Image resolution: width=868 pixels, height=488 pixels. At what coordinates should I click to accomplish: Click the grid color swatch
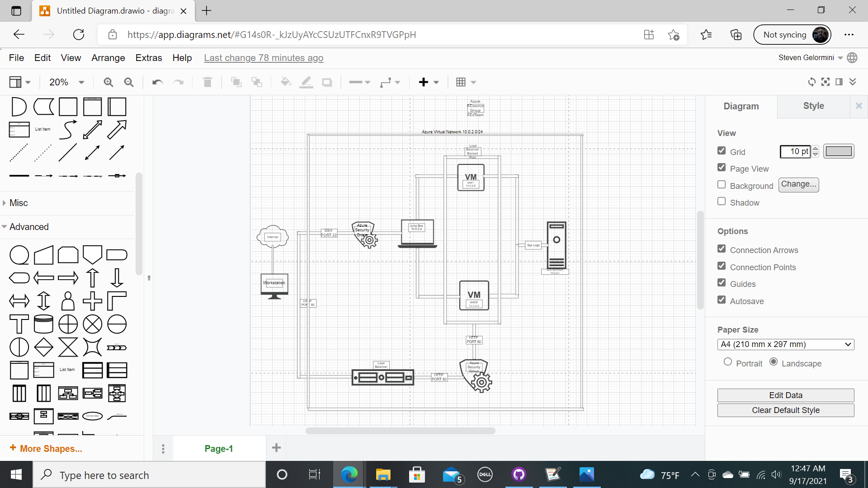point(839,151)
